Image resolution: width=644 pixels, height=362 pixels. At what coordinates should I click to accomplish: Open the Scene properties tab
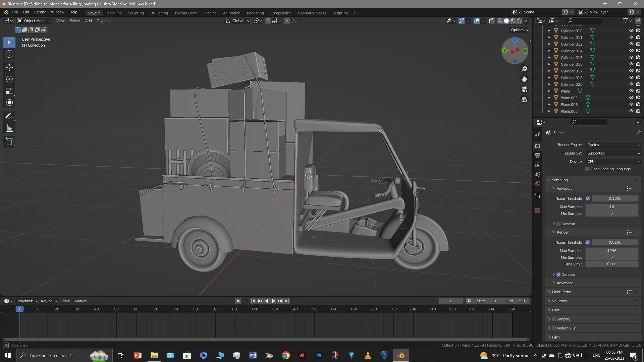pos(538,174)
